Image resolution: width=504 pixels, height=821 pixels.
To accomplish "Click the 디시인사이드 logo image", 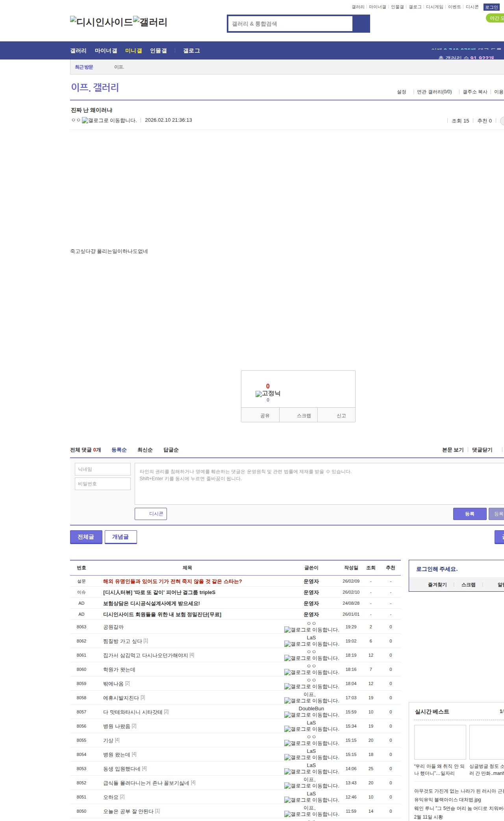I will [102, 22].
